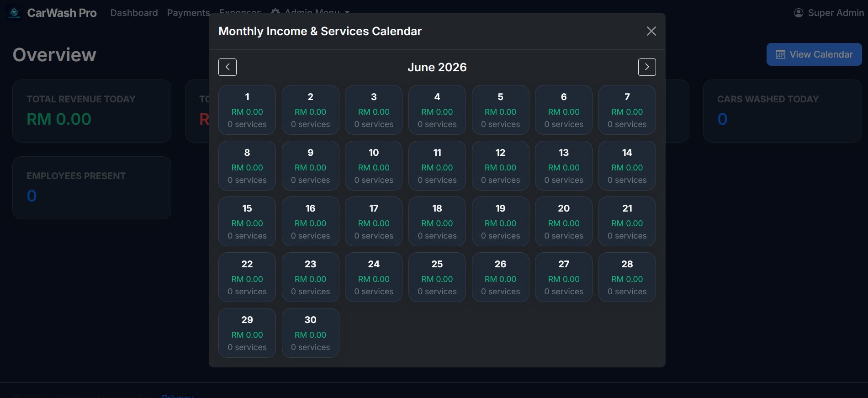Screen dimensions: 868x398
Task: Select the June 30 day card
Action: [x=311, y=333]
